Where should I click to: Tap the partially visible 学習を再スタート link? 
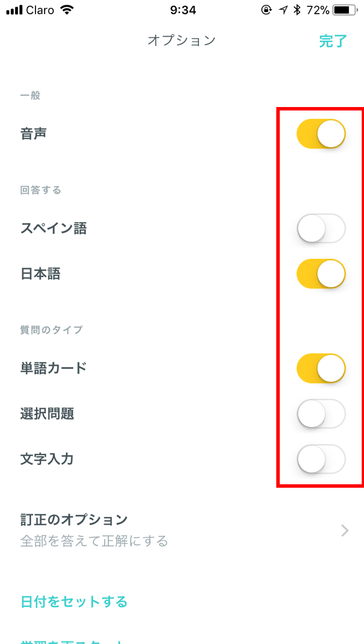[72, 641]
